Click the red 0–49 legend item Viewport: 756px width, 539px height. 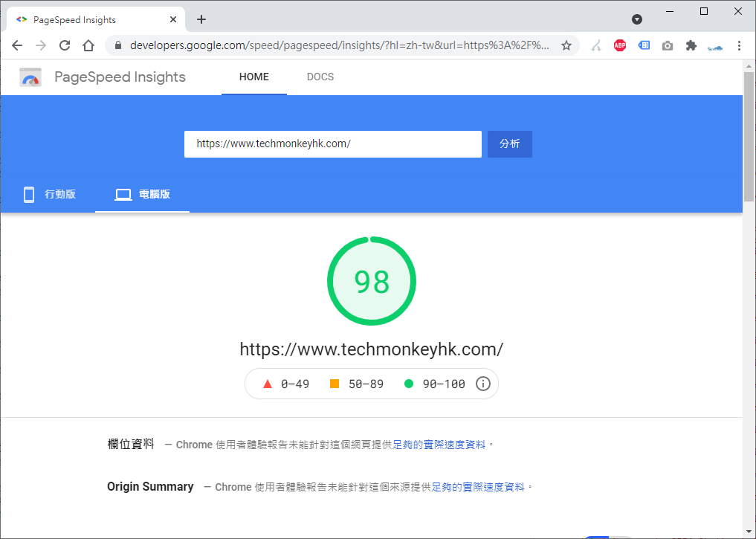pyautogui.click(x=286, y=384)
